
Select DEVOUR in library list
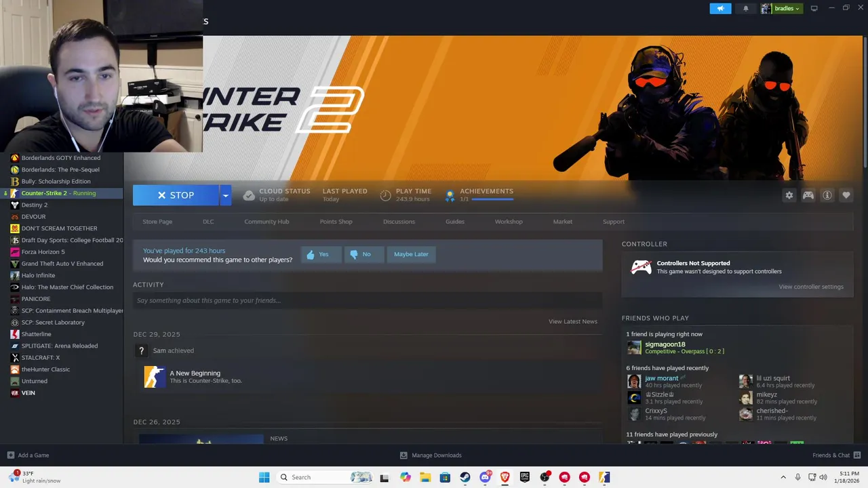point(33,217)
